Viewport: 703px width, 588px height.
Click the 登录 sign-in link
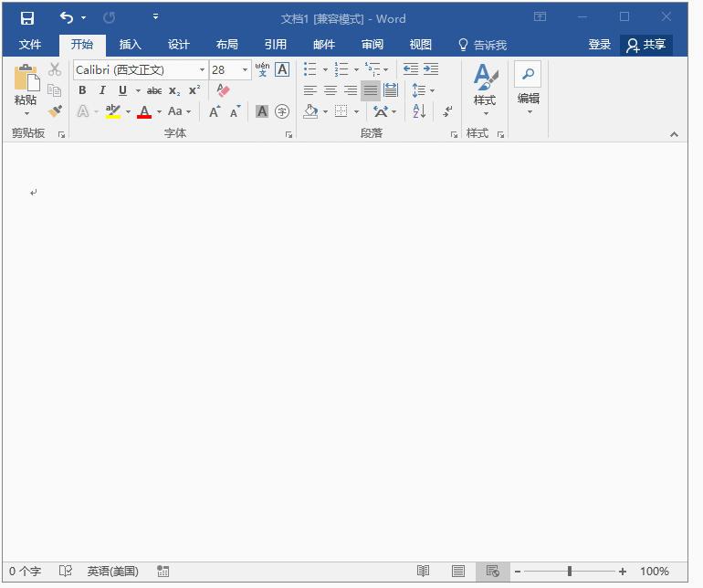pyautogui.click(x=600, y=45)
